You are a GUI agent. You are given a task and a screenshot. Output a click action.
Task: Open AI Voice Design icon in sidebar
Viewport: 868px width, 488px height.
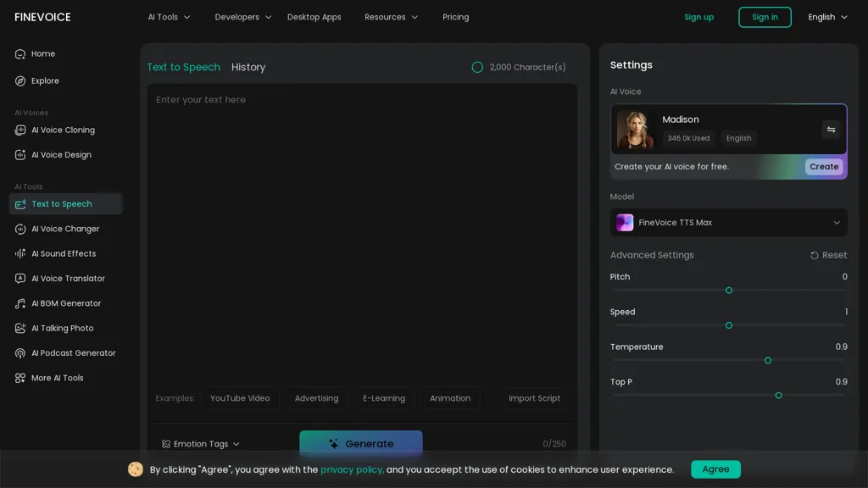click(x=20, y=155)
